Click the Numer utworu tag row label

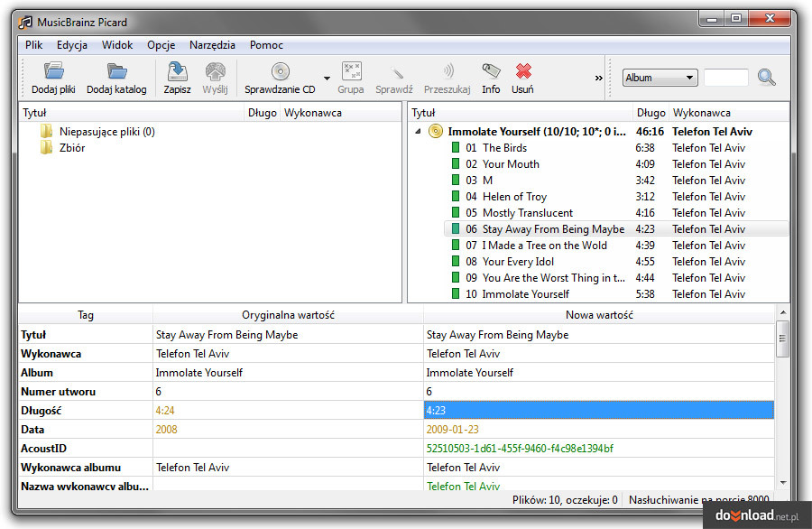(58, 392)
